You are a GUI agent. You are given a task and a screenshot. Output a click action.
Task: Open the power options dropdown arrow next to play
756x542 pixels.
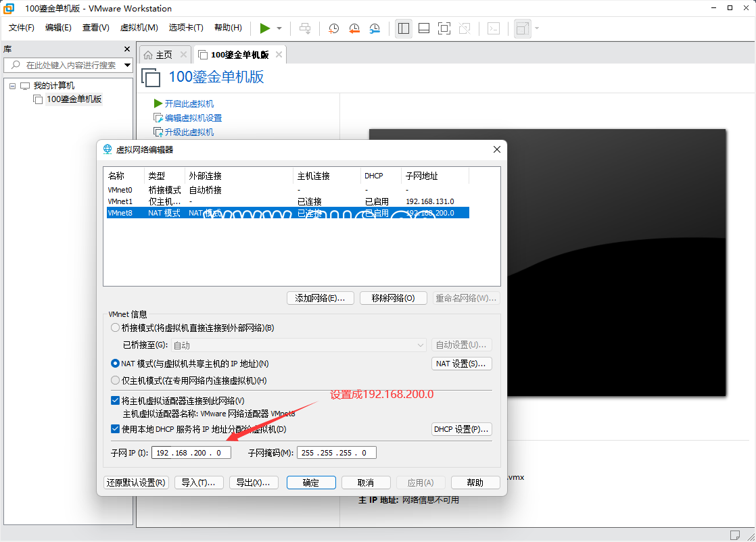tap(279, 28)
